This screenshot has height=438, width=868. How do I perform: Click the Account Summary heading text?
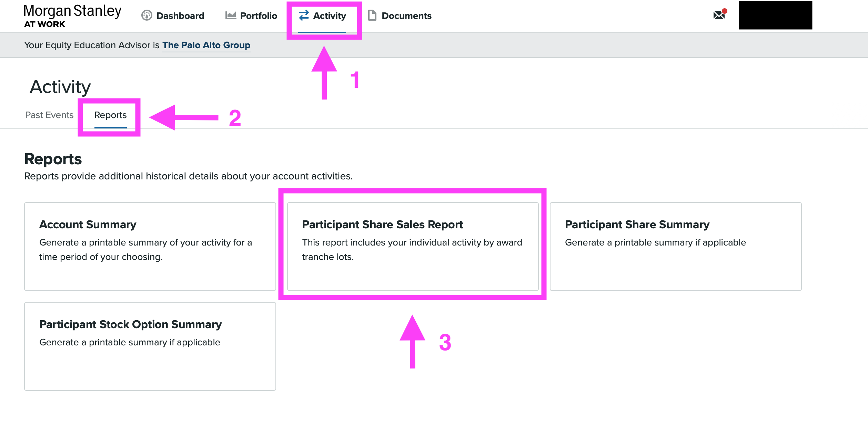coord(88,225)
